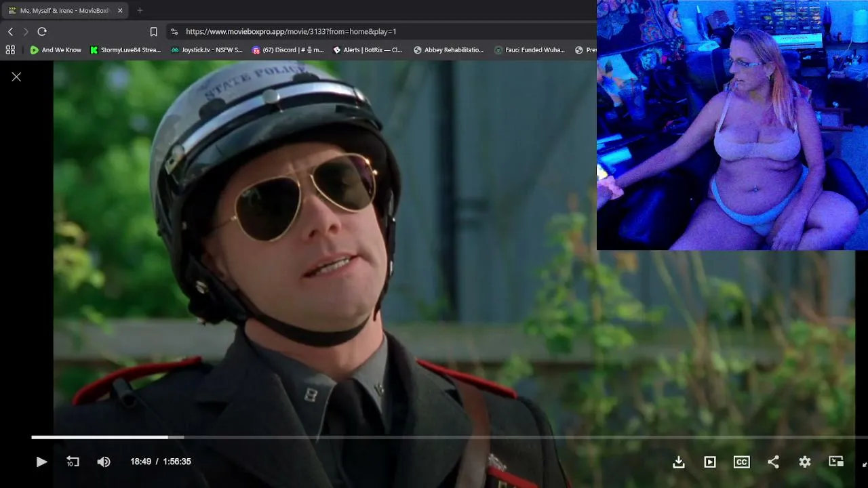Open the apps grid in bookmarks bar
Image resolution: width=868 pixels, height=488 pixels.
[x=10, y=50]
